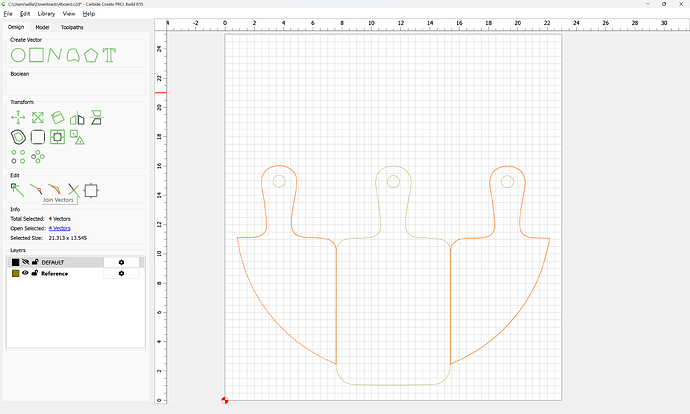
Task: Select the Reference layer row
Action: tap(76, 273)
